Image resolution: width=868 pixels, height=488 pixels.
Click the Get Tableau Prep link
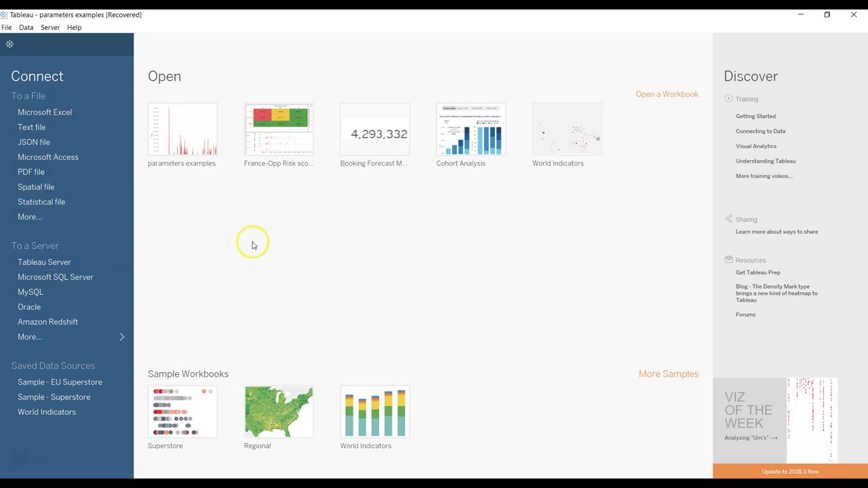click(x=758, y=272)
